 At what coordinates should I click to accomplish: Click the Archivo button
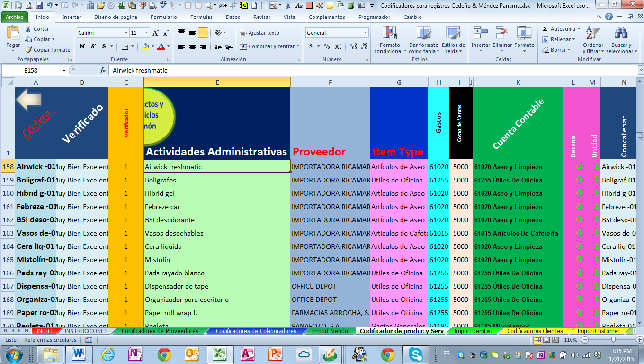[15, 17]
